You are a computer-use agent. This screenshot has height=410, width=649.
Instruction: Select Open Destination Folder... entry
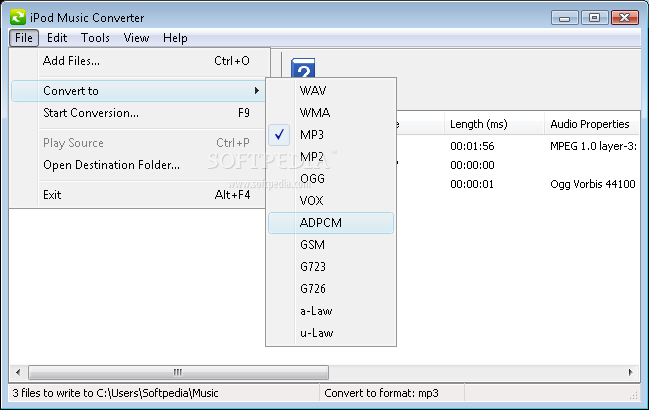click(x=140, y=165)
